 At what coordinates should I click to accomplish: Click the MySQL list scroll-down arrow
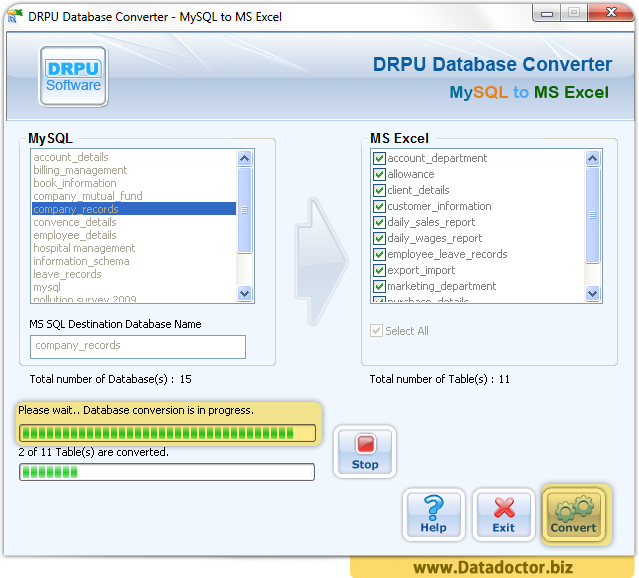tap(245, 293)
